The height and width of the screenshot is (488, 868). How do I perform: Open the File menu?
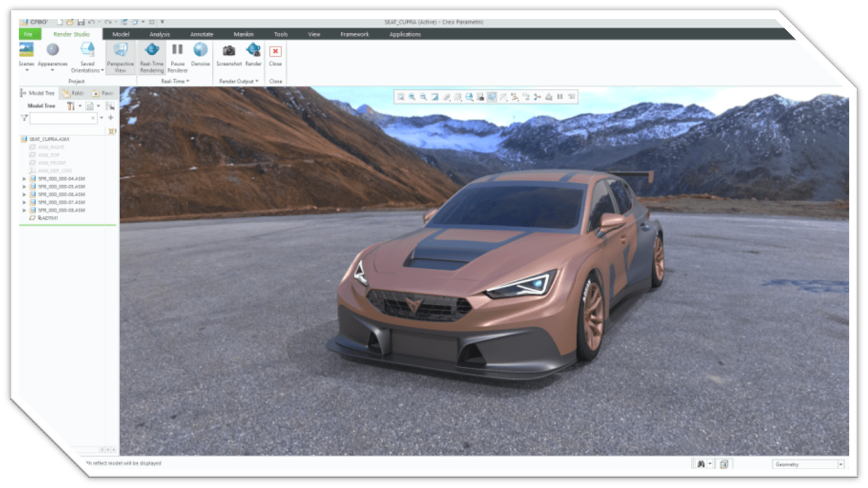[x=29, y=34]
